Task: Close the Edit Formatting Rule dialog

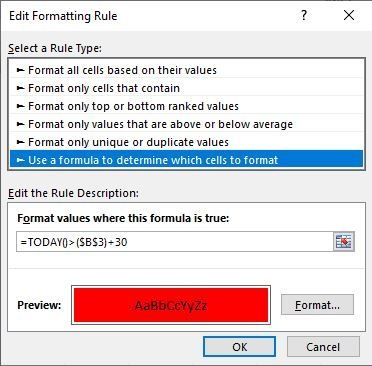Action: 349,15
